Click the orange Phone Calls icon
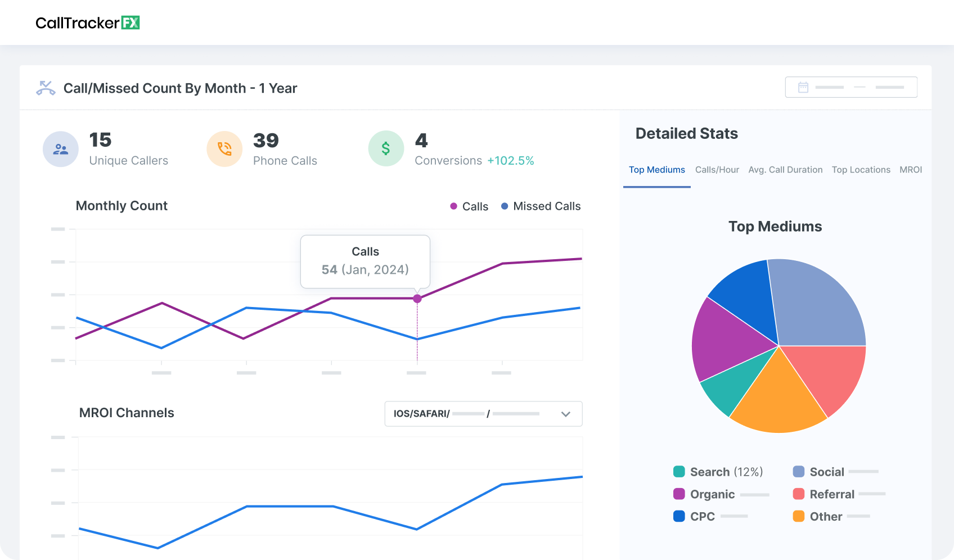Image resolution: width=954 pixels, height=560 pixels. pyautogui.click(x=224, y=148)
